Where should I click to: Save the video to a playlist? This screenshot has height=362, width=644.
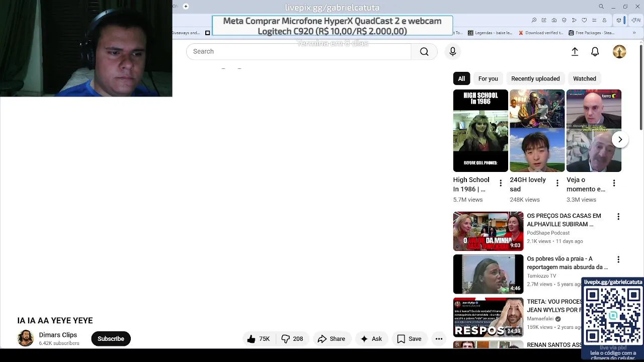(409, 339)
